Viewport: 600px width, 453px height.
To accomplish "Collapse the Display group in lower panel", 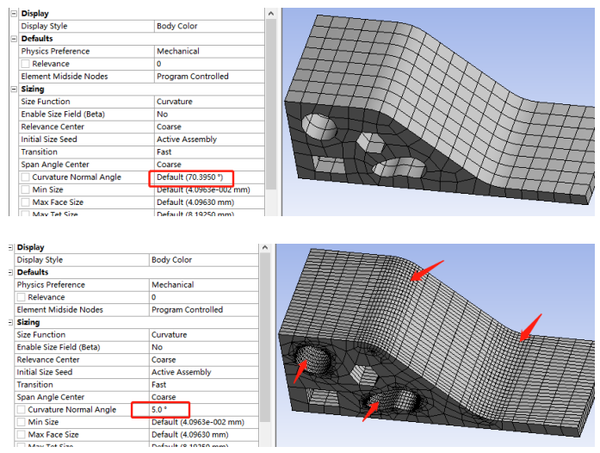I will [10, 248].
